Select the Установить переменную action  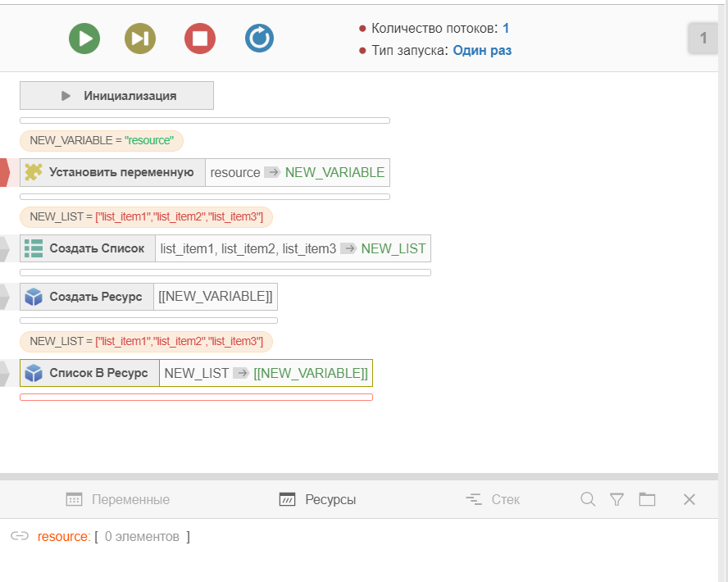click(121, 172)
